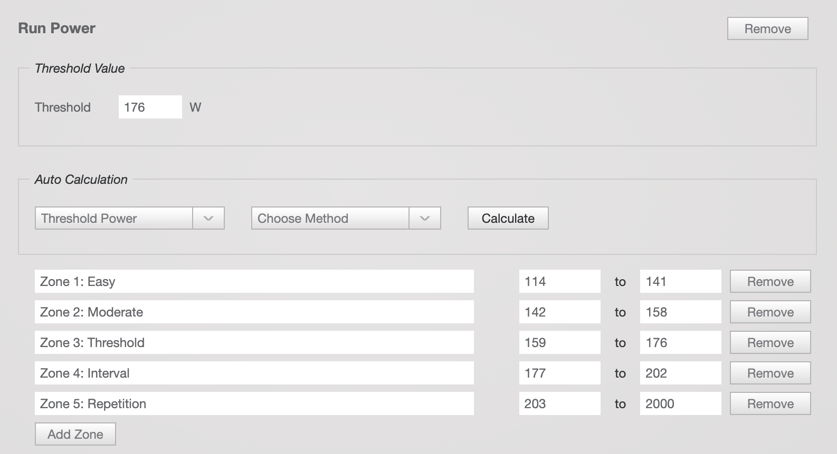The height and width of the screenshot is (454, 837).
Task: Expand the Choose Method dropdown
Action: [345, 218]
